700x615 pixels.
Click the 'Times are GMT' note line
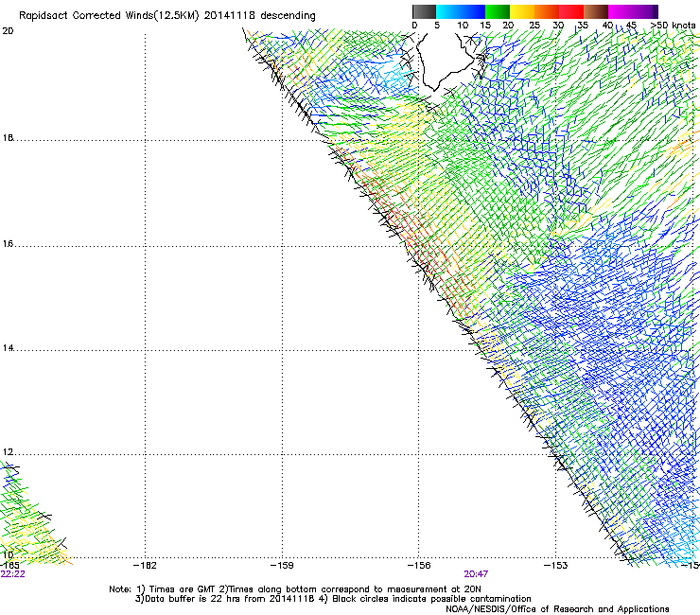[295, 589]
